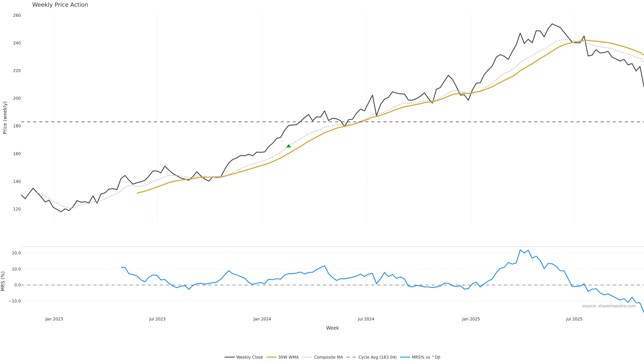Toggle the 30W WMA legend label

click(x=288, y=357)
